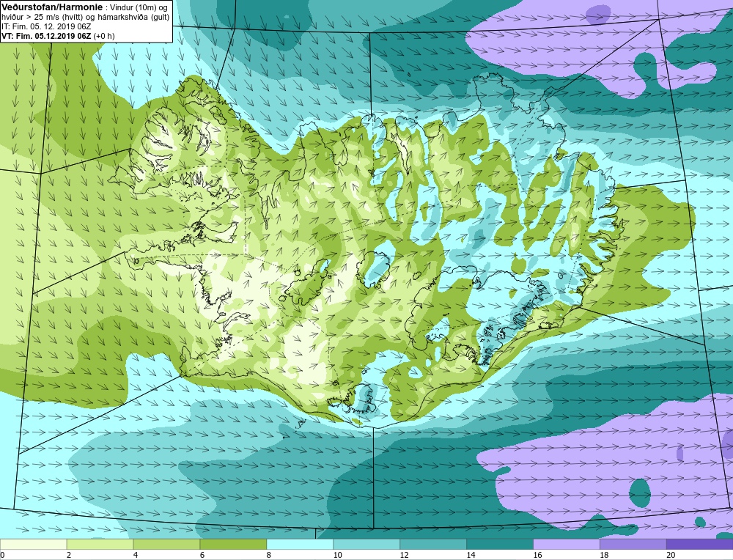Click the legend tick label '12'
The image size is (733, 560).
(404, 555)
